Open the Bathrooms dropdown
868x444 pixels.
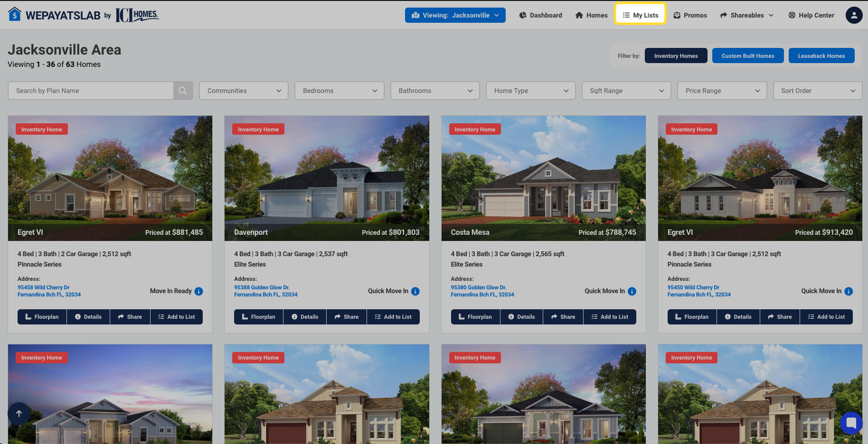(435, 91)
